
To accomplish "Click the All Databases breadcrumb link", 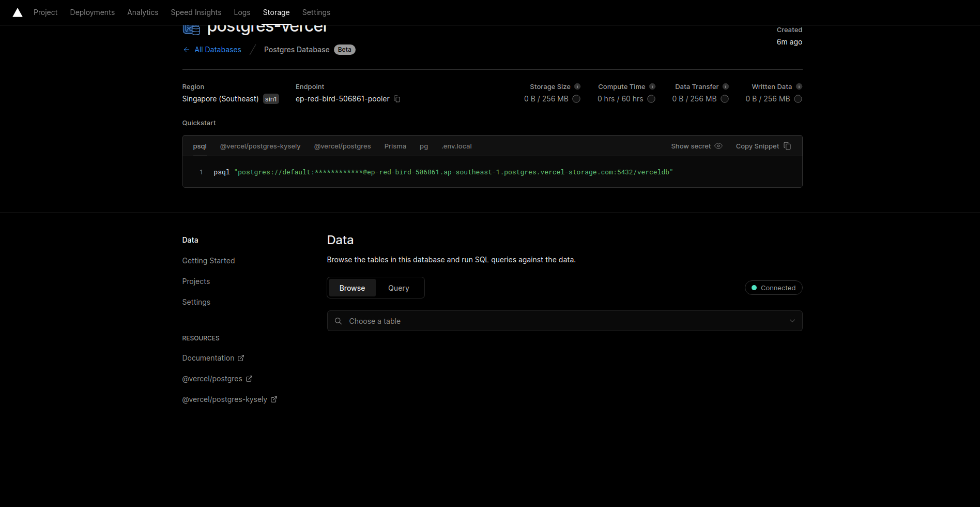I will click(218, 50).
